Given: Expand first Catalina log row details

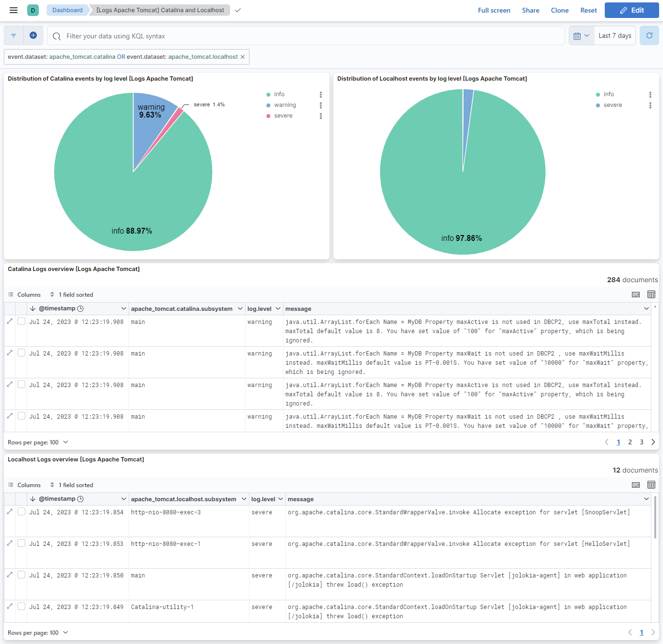Looking at the screenshot, I should coord(10,322).
